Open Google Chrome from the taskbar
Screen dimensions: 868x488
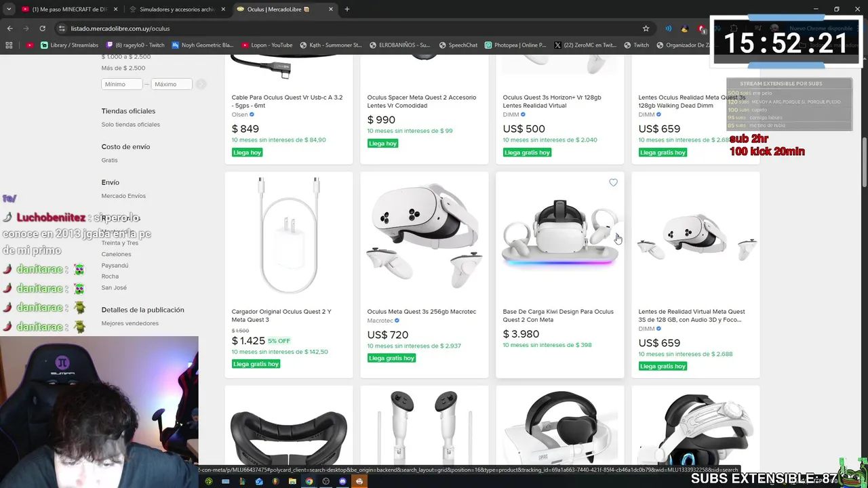tap(309, 481)
